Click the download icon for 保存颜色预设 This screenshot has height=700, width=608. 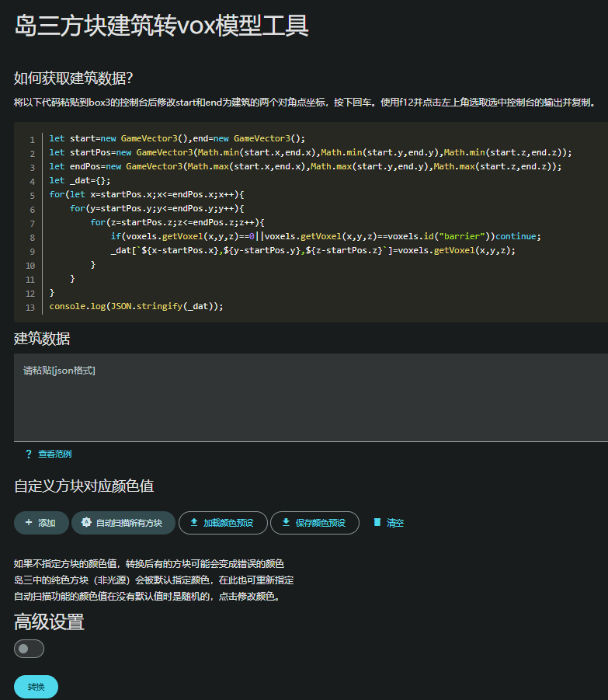(x=286, y=523)
